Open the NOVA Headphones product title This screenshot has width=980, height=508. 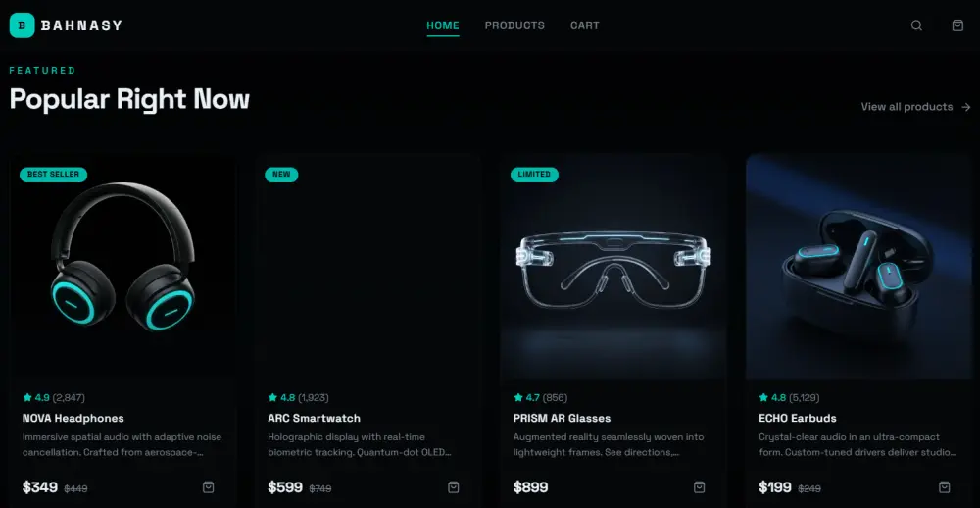pyautogui.click(x=73, y=418)
